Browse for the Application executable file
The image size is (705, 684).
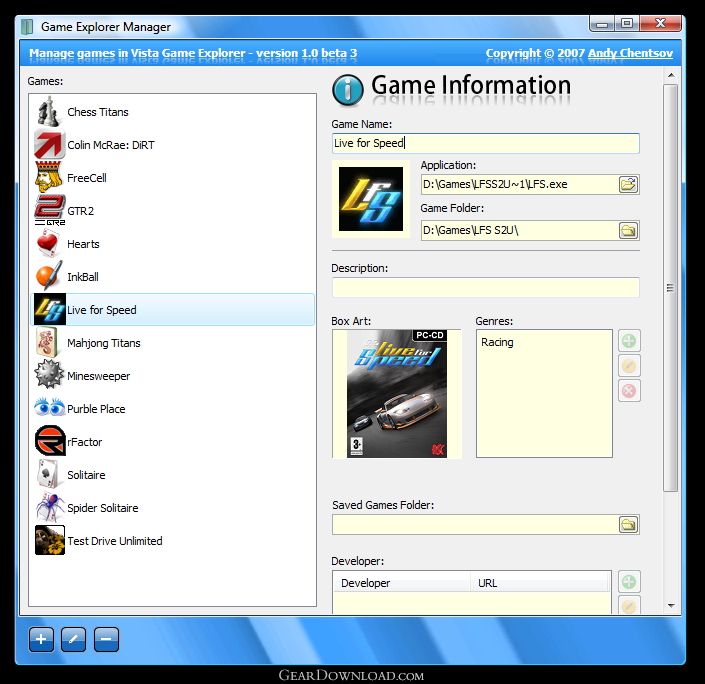point(629,184)
